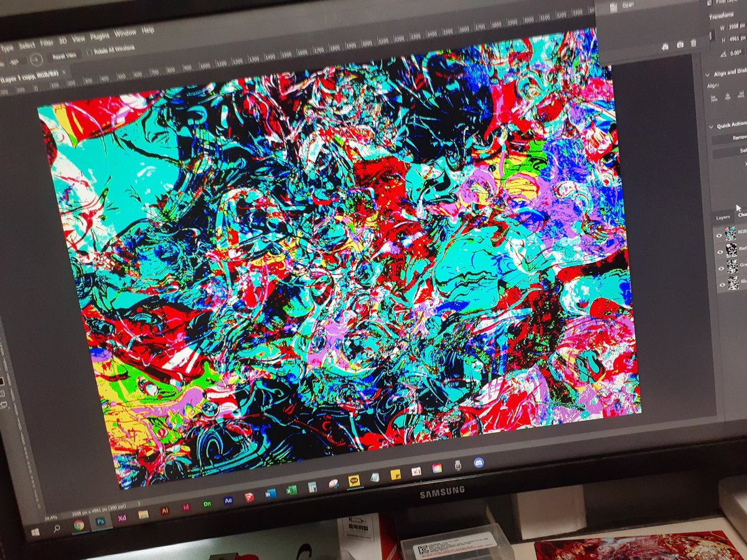Image resolution: width=747 pixels, height=560 pixels.
Task: Click the Height field in Transform
Action: 737,39
